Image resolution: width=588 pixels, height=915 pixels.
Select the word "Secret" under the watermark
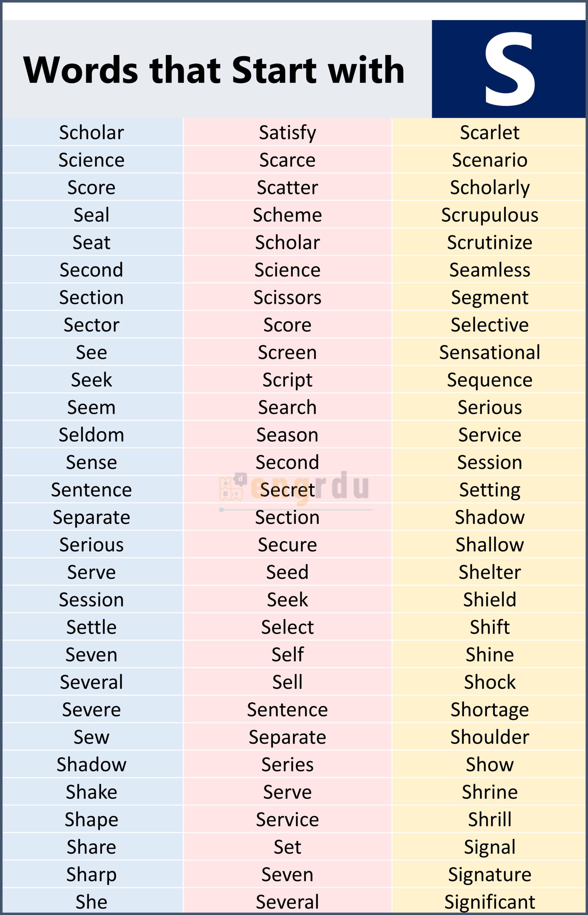[288, 490]
